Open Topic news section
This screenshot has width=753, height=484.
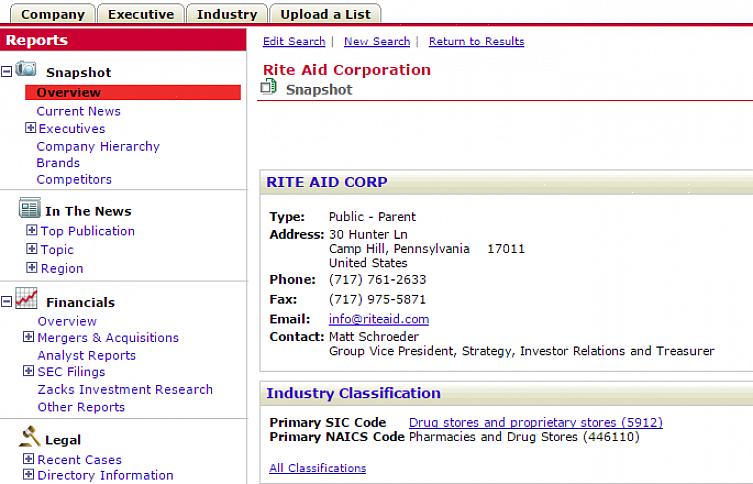pyautogui.click(x=57, y=250)
